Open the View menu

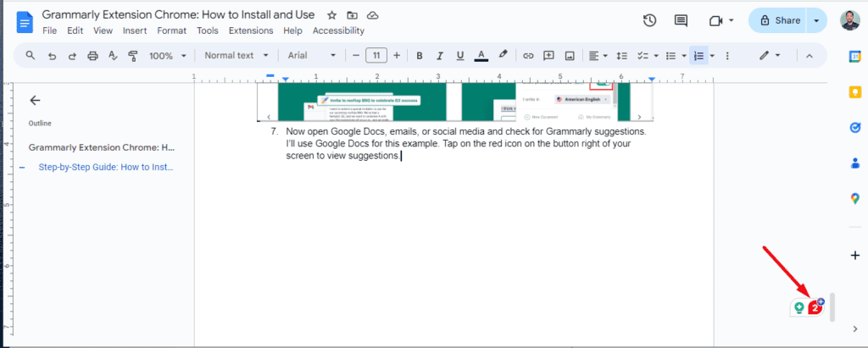point(103,31)
